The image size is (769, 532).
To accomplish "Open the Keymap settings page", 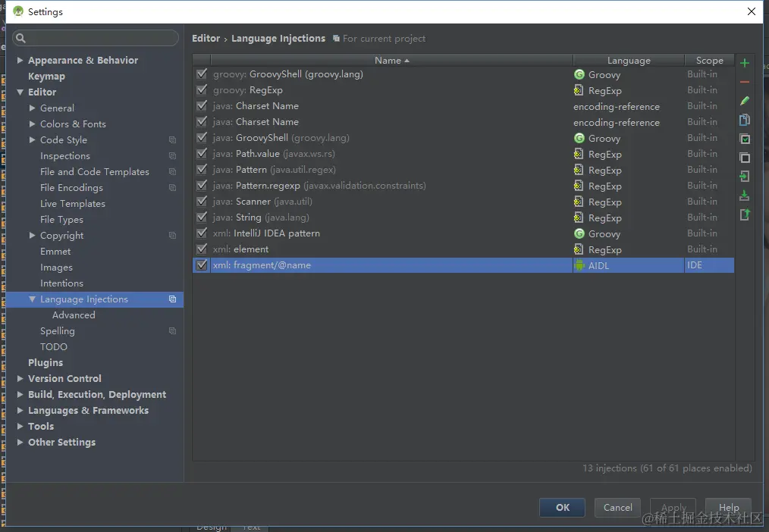I will 46,77.
